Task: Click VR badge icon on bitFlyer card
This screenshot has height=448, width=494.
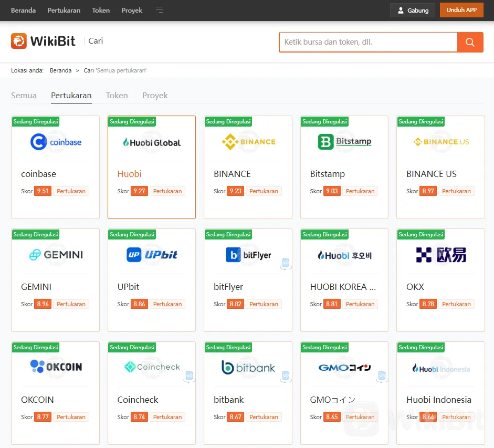Action: (286, 264)
